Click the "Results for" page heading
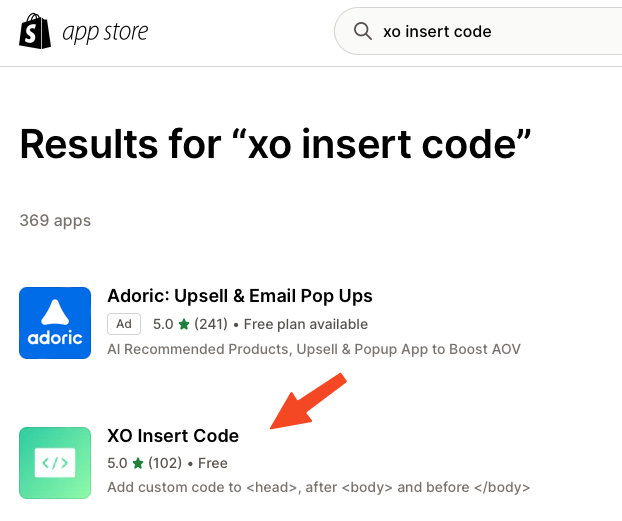 click(x=274, y=144)
